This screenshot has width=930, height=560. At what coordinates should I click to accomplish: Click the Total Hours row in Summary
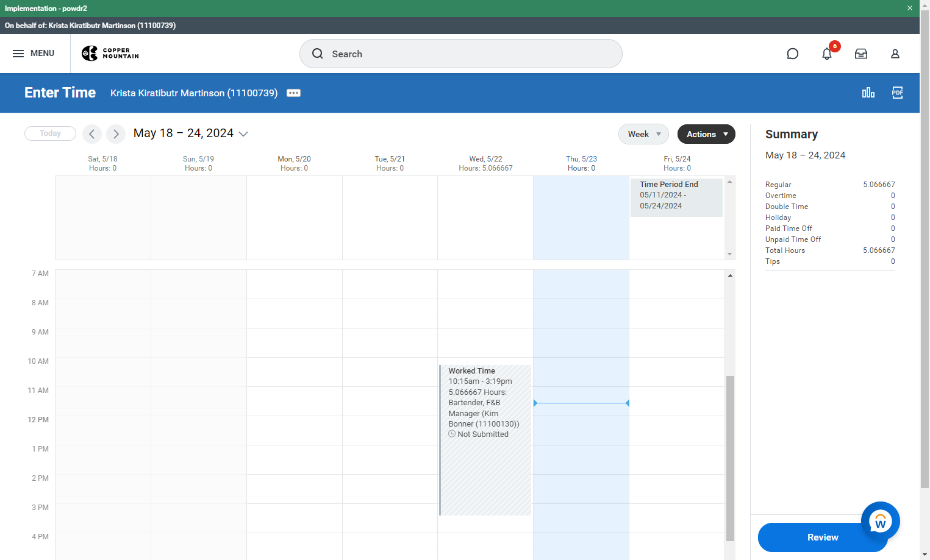click(830, 250)
